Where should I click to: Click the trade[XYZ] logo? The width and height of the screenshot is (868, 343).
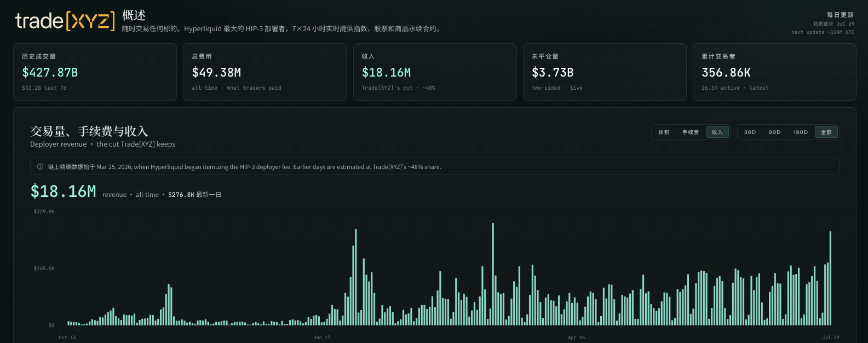pos(65,21)
